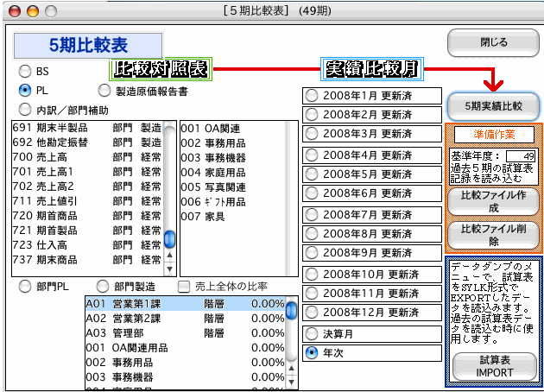Click the 試算表 IMPORT button
The image size is (544, 392).
[x=492, y=366]
